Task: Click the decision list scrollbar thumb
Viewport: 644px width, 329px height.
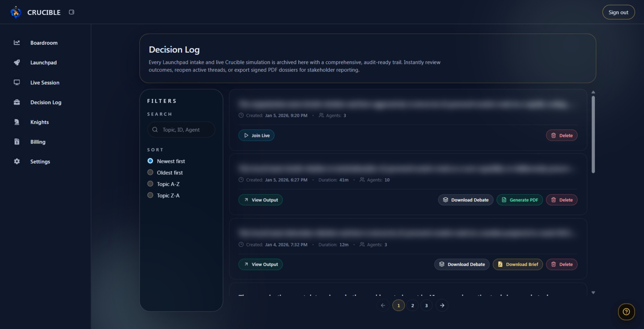Action: (593, 134)
